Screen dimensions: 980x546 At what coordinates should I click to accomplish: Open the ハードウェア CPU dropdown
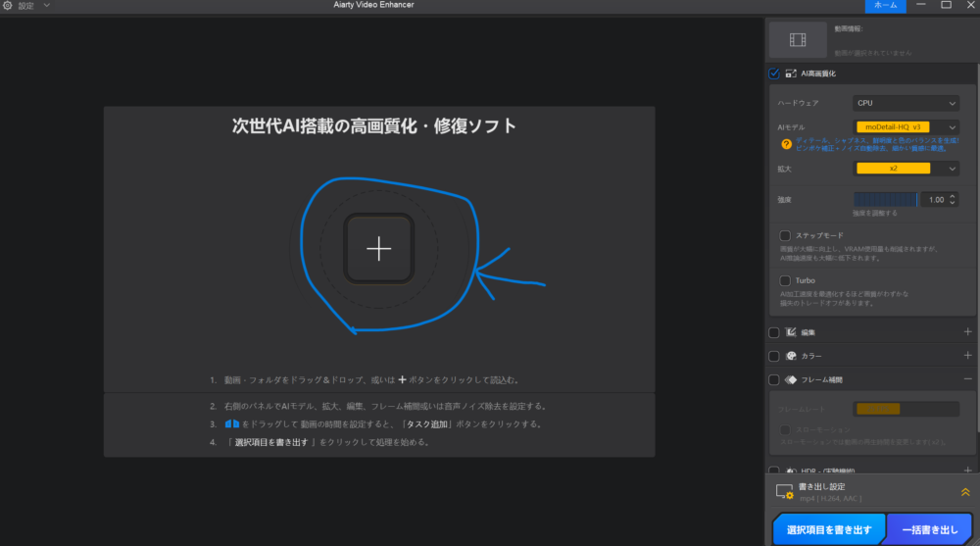click(906, 103)
